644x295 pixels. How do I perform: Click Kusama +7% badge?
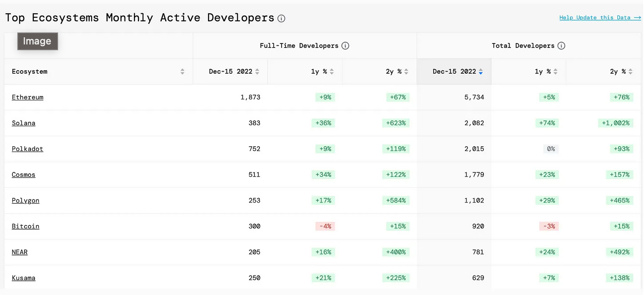click(x=549, y=278)
